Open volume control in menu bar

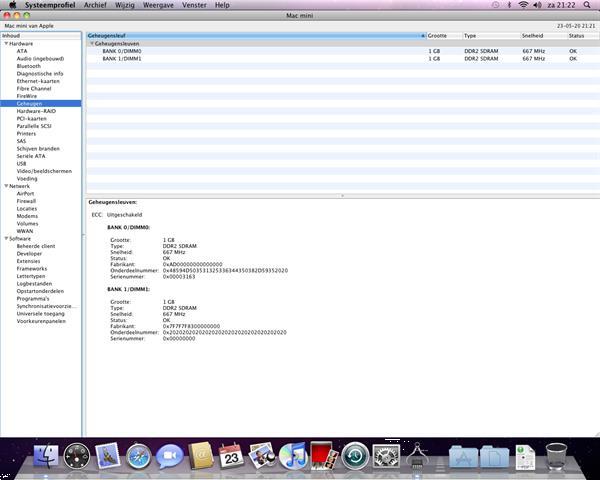tap(537, 5)
